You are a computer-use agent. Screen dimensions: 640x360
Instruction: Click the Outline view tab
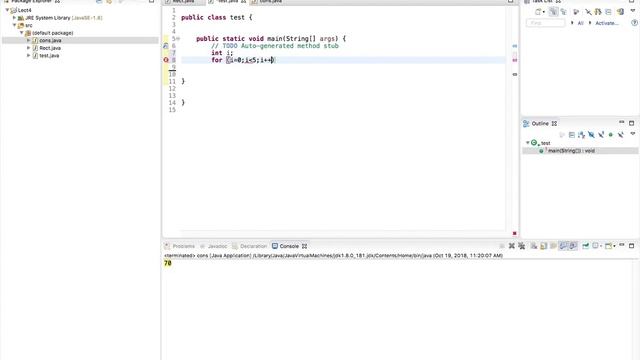tap(540, 123)
